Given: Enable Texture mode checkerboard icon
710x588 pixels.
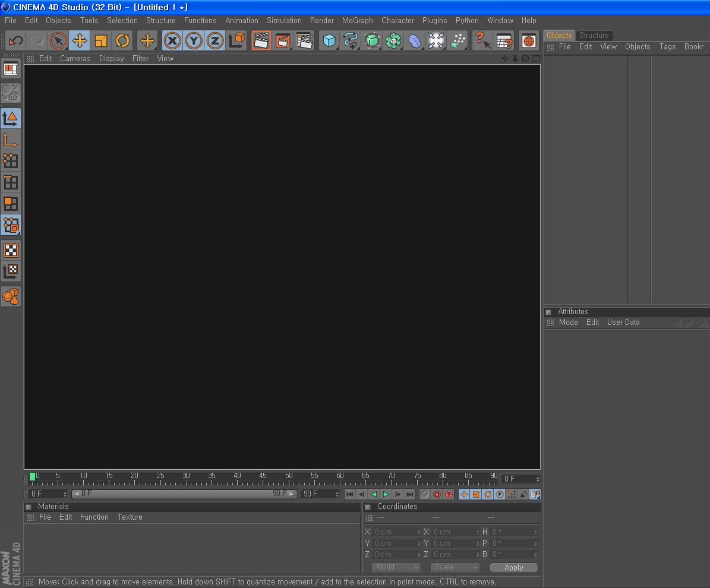Looking at the screenshot, I should (11, 250).
